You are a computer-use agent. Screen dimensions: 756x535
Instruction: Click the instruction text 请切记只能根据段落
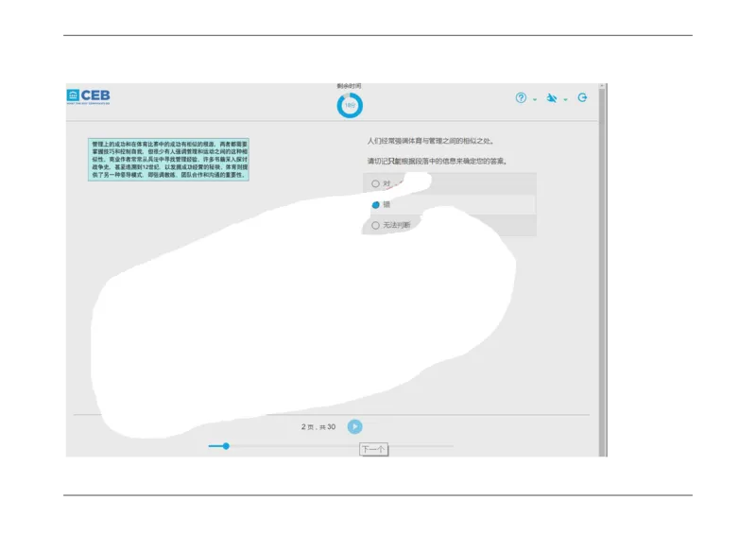point(437,161)
